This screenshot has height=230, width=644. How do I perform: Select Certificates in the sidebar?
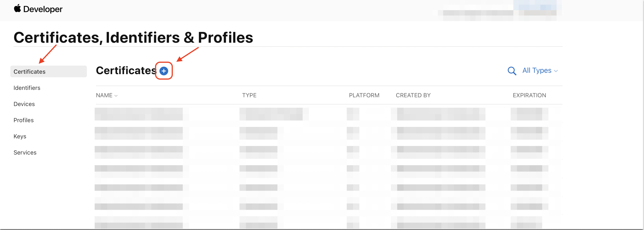pos(29,72)
